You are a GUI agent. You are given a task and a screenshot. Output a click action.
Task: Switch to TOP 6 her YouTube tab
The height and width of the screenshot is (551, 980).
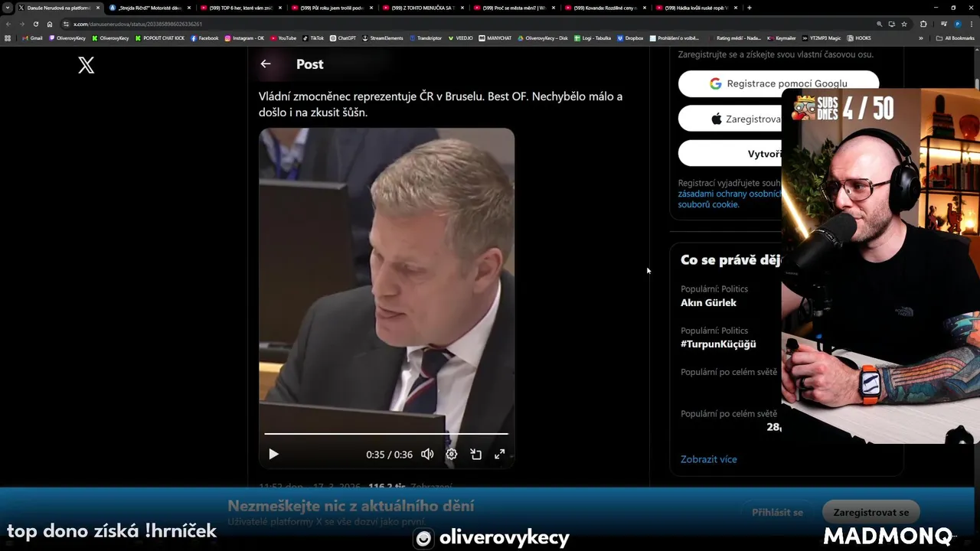point(240,8)
